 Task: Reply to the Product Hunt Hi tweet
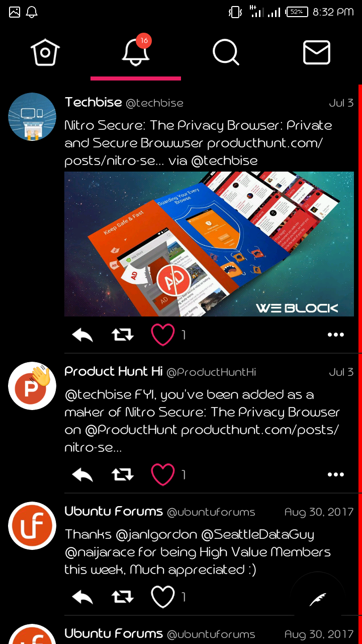click(82, 474)
